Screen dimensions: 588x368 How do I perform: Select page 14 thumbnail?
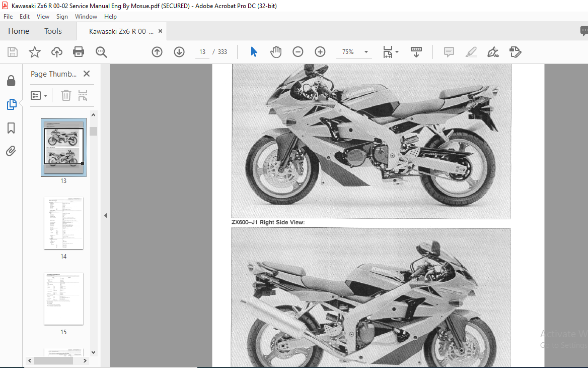pyautogui.click(x=63, y=223)
